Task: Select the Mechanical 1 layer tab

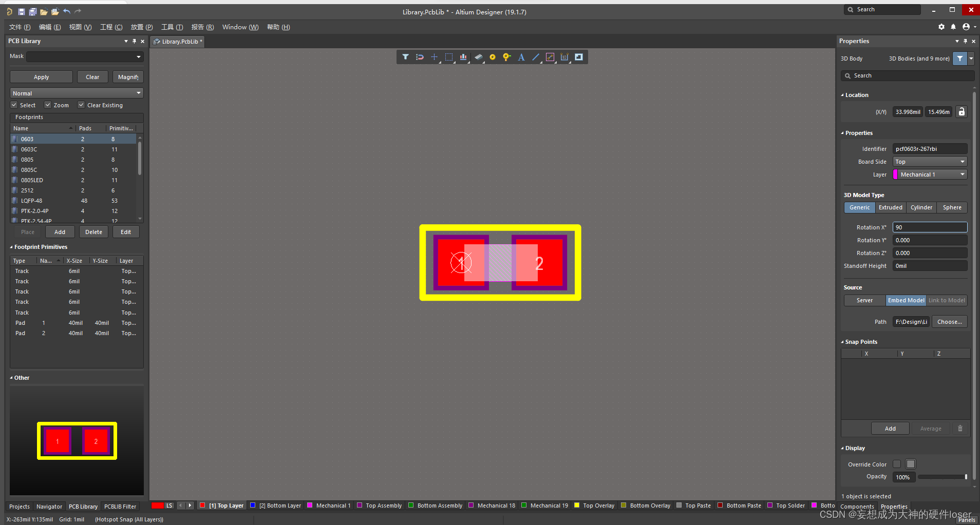Action: pyautogui.click(x=329, y=505)
